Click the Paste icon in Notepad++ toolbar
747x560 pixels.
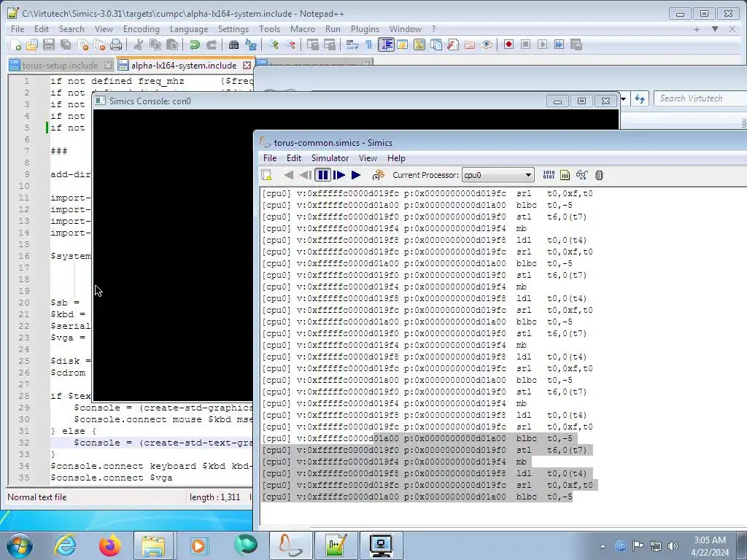click(x=172, y=44)
